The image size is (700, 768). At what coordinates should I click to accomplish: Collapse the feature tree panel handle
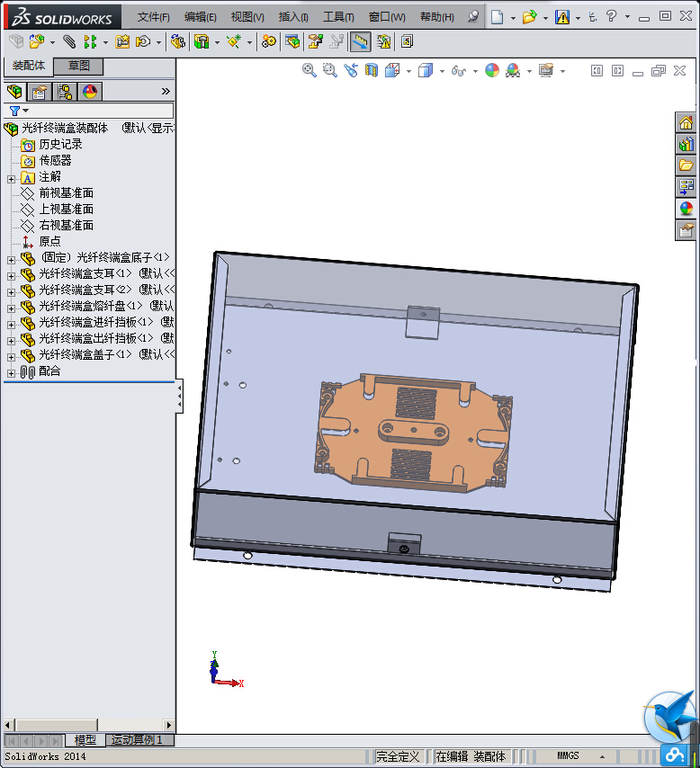pos(179,396)
